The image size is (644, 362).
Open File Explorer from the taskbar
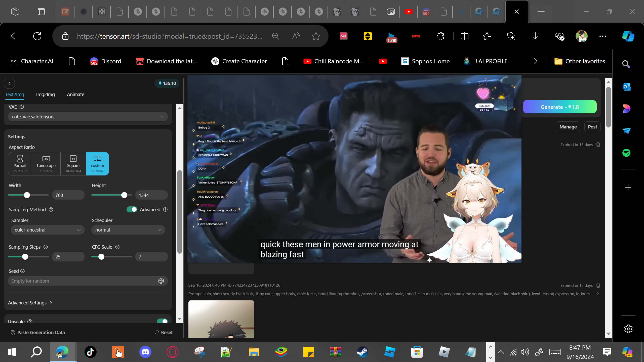tap(254, 352)
